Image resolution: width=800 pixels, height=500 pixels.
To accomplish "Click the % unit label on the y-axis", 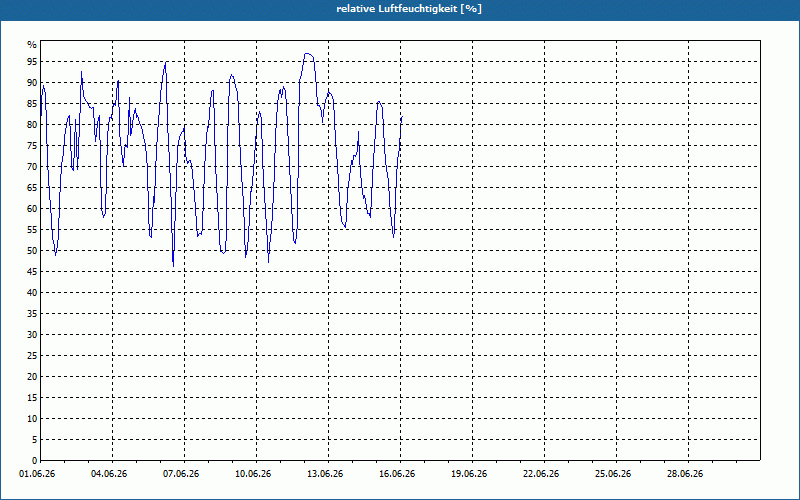I will tap(32, 44).
